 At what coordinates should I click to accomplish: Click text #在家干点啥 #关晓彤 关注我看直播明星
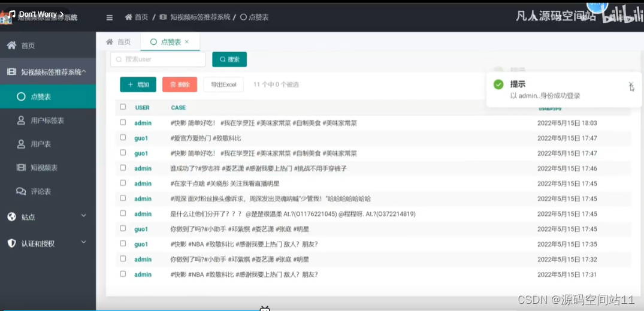[x=225, y=183]
